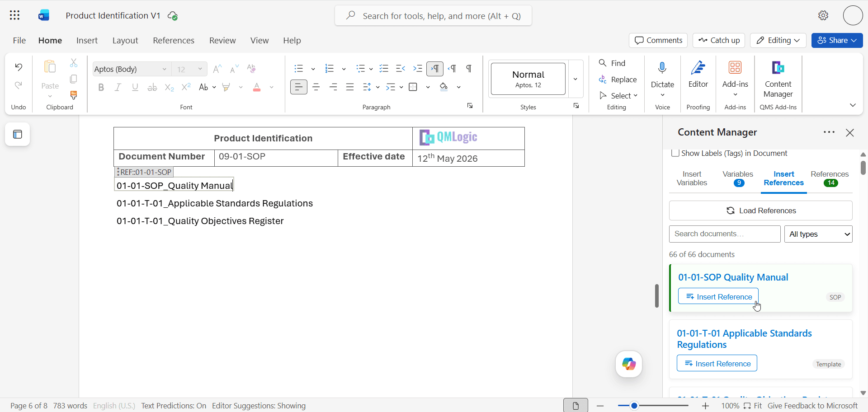This screenshot has height=412, width=868.
Task: Toggle show paragraph marks
Action: (469, 69)
